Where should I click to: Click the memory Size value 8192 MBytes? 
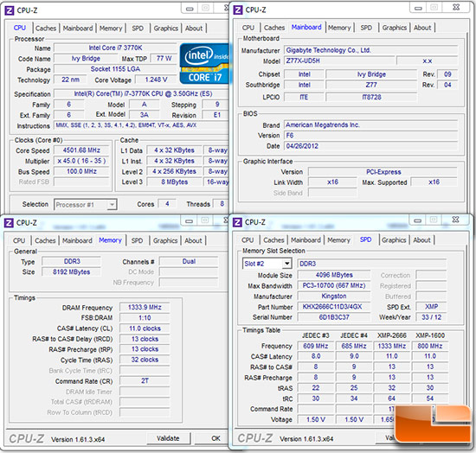pos(71,271)
